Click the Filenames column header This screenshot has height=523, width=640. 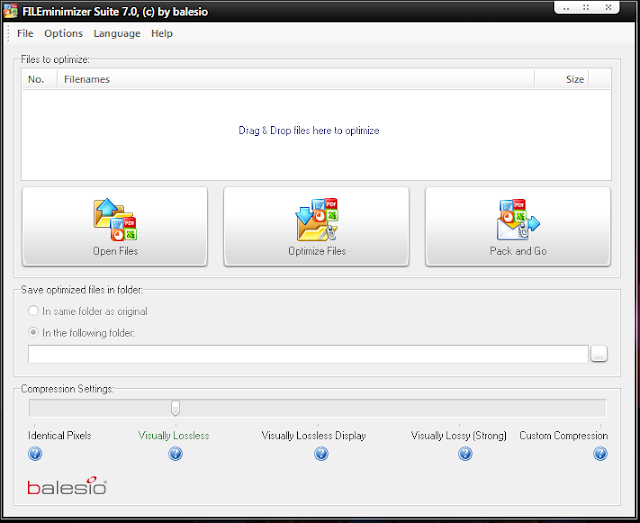coord(296,79)
